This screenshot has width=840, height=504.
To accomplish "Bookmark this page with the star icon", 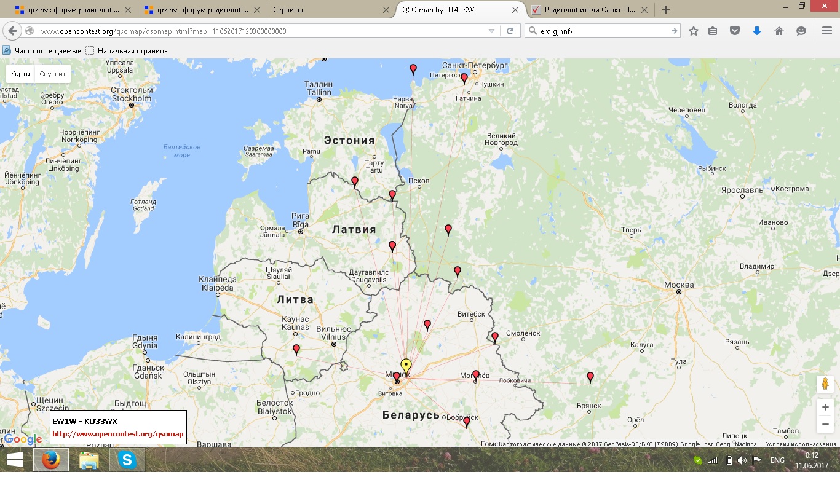I will 694,31.
